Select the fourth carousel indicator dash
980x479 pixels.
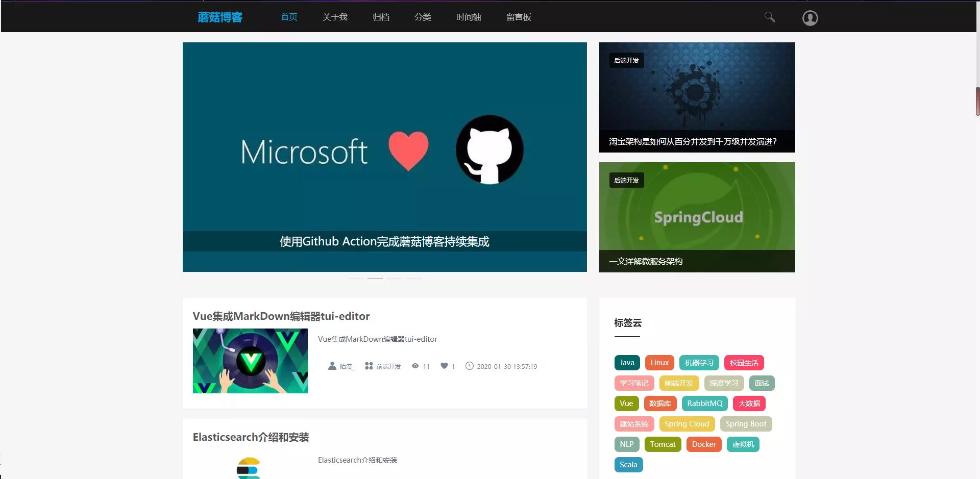pyautogui.click(x=414, y=279)
